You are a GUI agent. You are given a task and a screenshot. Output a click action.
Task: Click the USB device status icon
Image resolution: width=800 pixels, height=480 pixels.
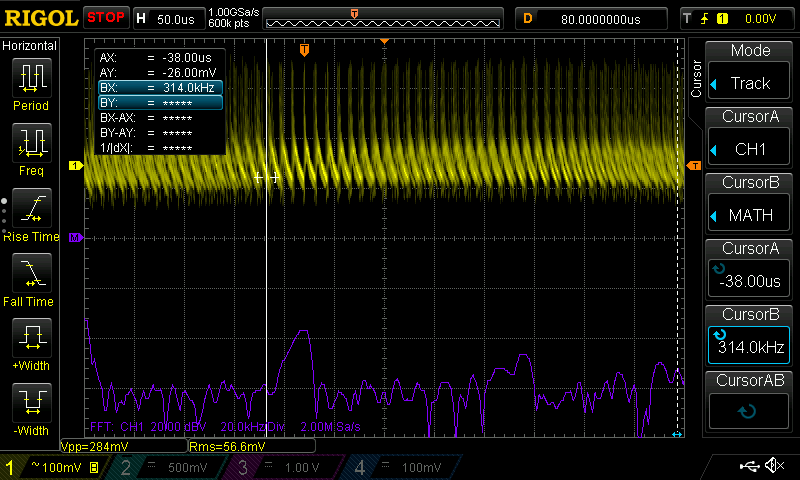tap(750, 466)
